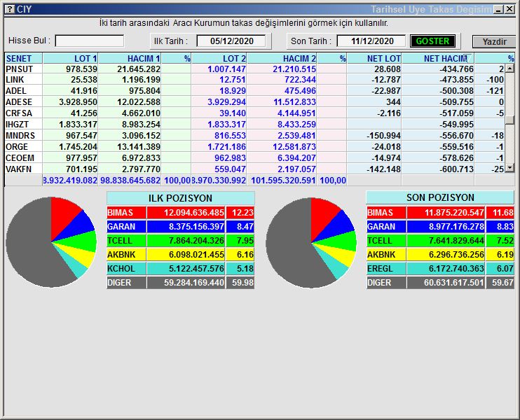
Task: Click LOT 1 value 978.539
Action: pyautogui.click(x=81, y=69)
